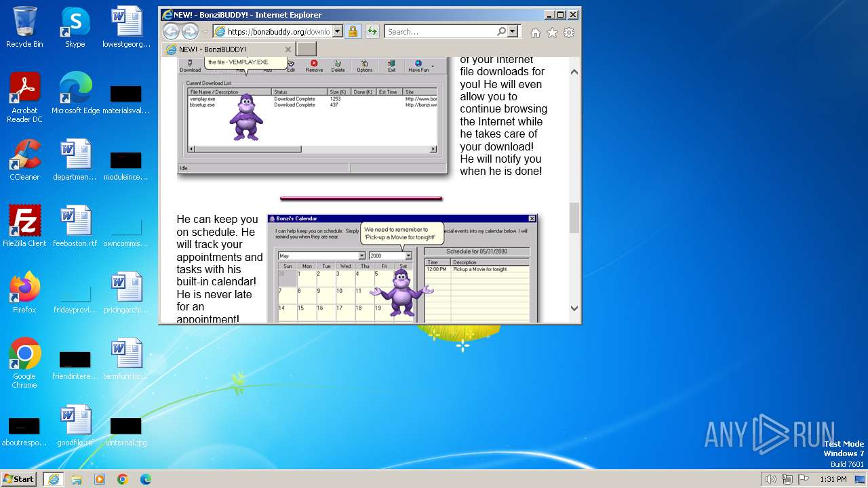Open the pricingarchi Word document
The width and height of the screenshot is (868, 488).
[126, 292]
